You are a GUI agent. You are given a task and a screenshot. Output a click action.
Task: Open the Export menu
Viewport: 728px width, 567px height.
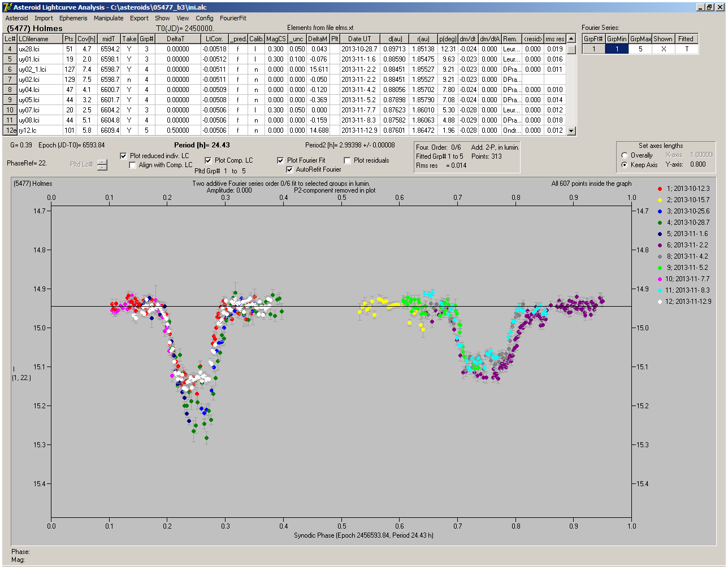point(139,18)
